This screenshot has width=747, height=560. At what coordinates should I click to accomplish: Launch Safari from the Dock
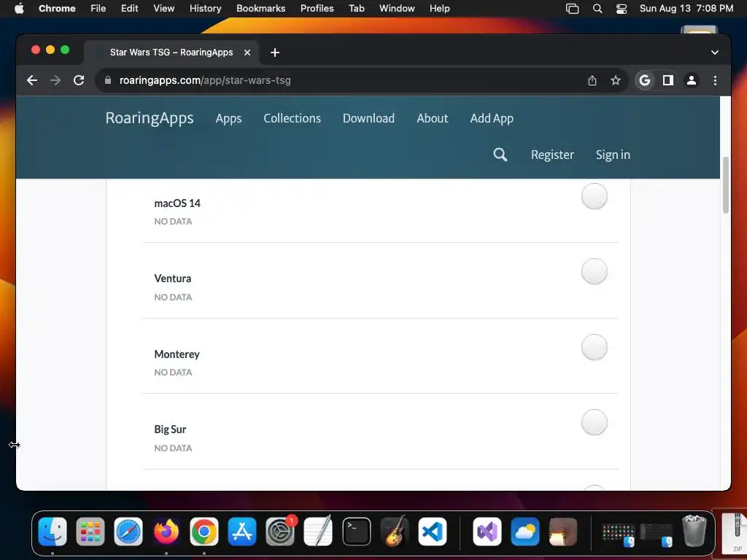coord(128,532)
